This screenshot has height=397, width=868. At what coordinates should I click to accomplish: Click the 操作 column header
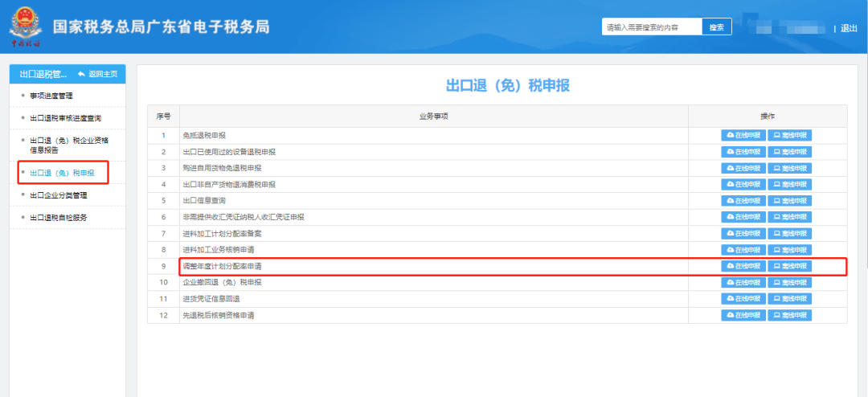768,117
